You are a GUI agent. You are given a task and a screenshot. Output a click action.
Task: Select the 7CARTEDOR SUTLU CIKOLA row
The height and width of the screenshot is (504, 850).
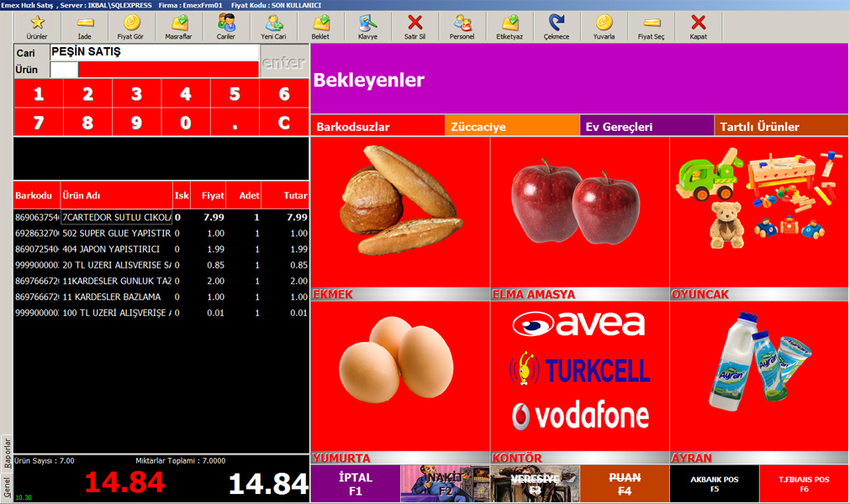tap(161, 217)
